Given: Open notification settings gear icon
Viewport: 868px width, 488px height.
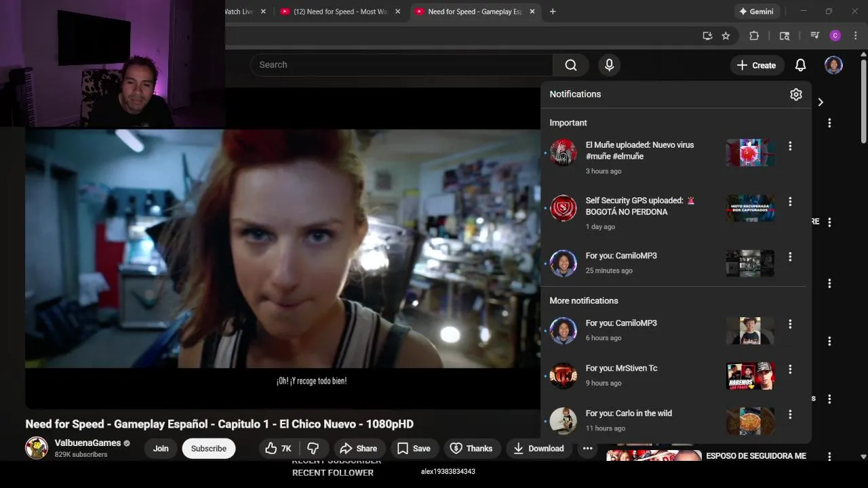Looking at the screenshot, I should (796, 94).
